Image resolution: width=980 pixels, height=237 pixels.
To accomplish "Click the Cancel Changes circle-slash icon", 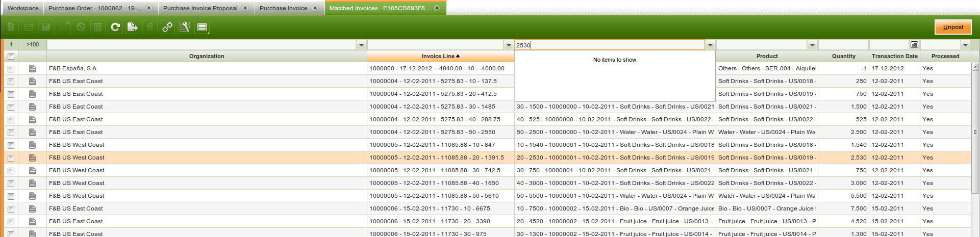I will pyautogui.click(x=81, y=27).
